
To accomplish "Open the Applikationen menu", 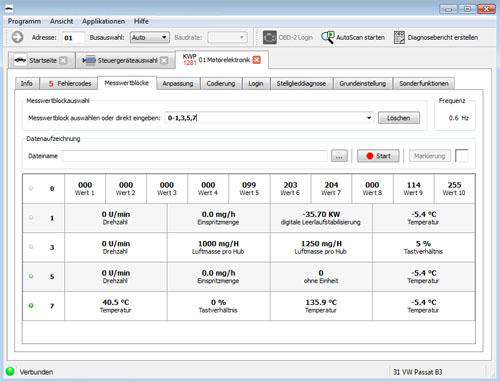I will [103, 21].
